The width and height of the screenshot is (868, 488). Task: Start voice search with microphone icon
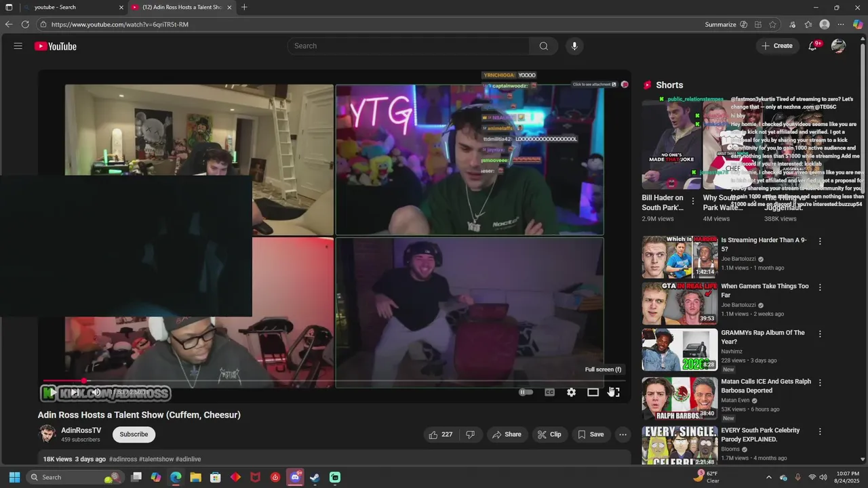[x=574, y=46]
